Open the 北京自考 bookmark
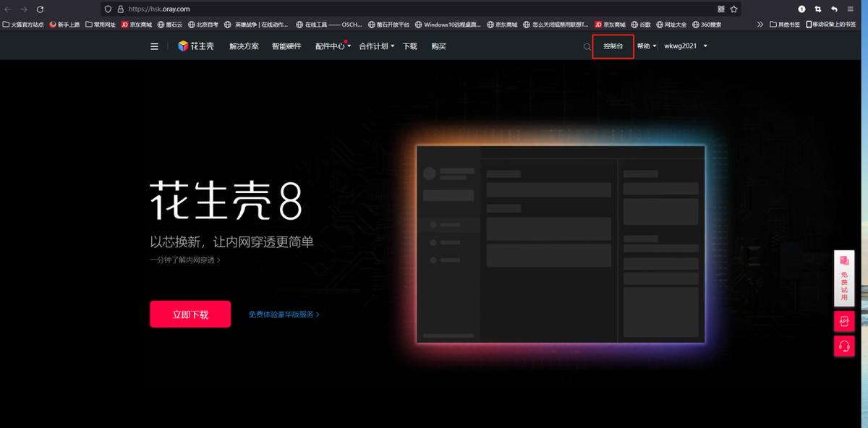This screenshot has height=428, width=868. click(203, 24)
